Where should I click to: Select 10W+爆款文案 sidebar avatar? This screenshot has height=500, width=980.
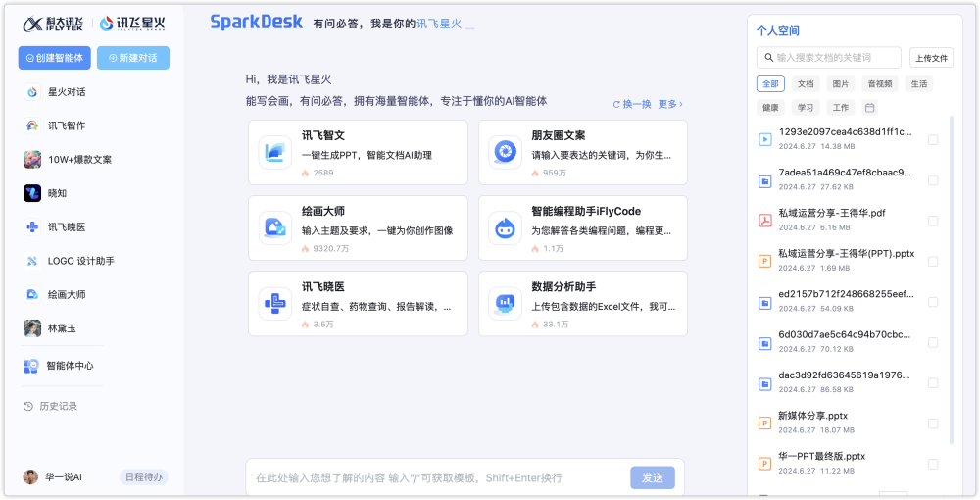(x=32, y=160)
